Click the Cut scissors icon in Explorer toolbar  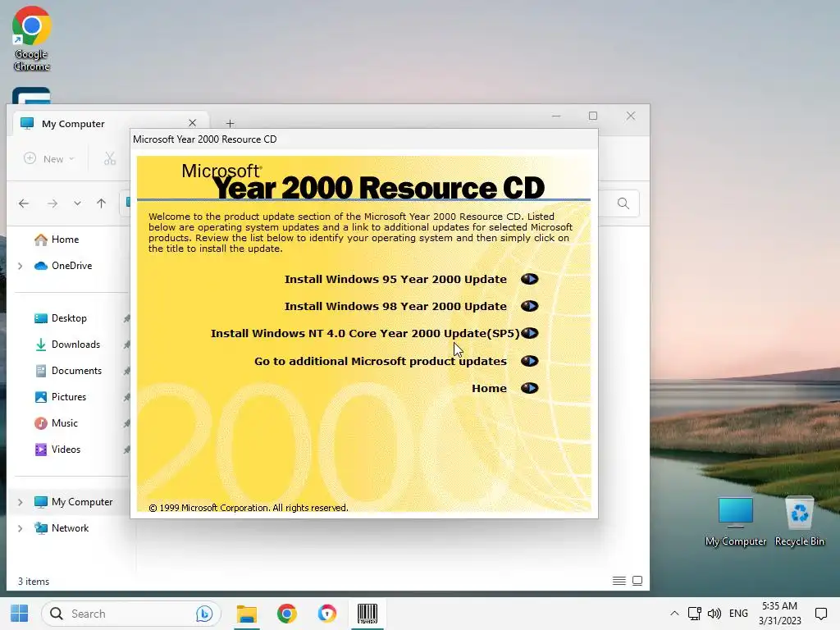[x=110, y=159]
